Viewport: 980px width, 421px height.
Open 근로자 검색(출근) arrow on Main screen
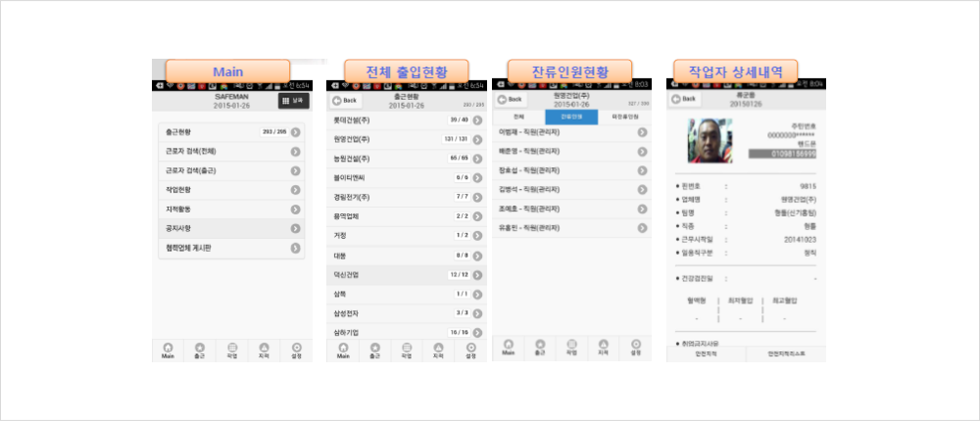[296, 170]
